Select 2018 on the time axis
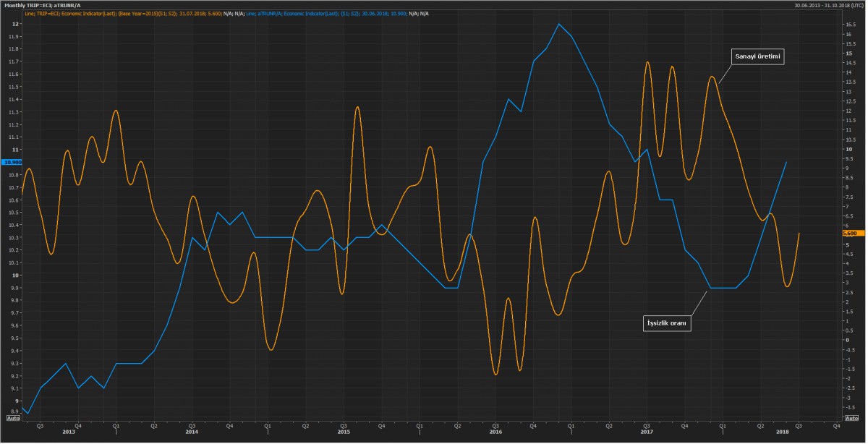 coord(783,432)
